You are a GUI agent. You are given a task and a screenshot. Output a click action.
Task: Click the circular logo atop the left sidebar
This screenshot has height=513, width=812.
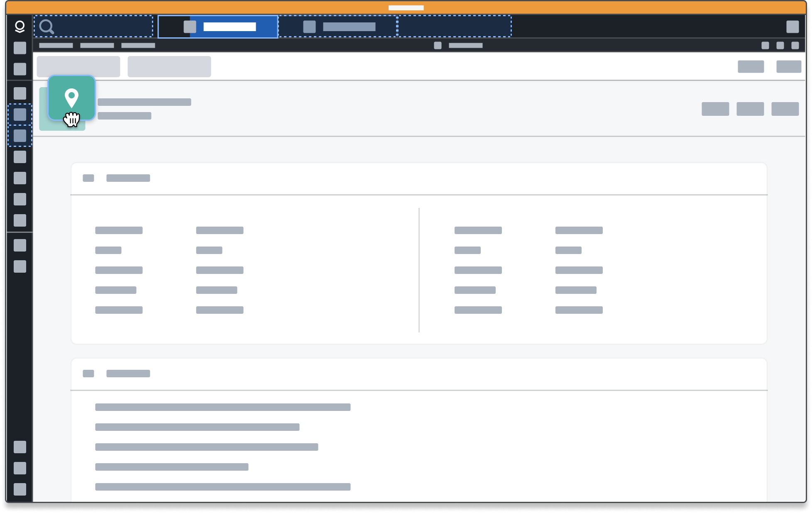pyautogui.click(x=20, y=27)
